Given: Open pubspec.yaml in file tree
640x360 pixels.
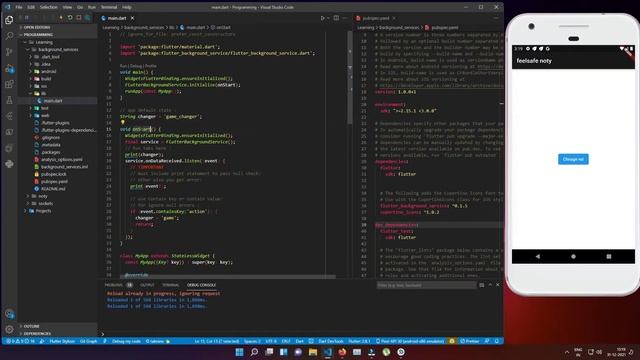Looking at the screenshot, I should click(58, 181).
